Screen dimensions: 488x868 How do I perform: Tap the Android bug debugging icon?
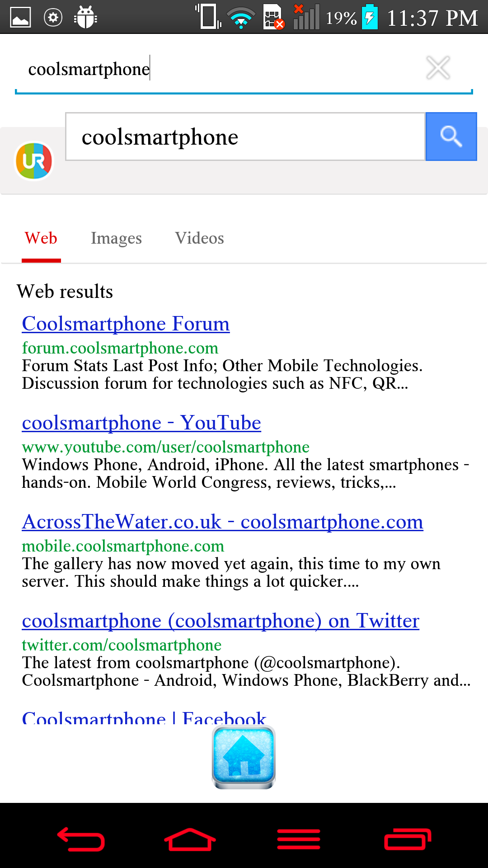tap(85, 17)
